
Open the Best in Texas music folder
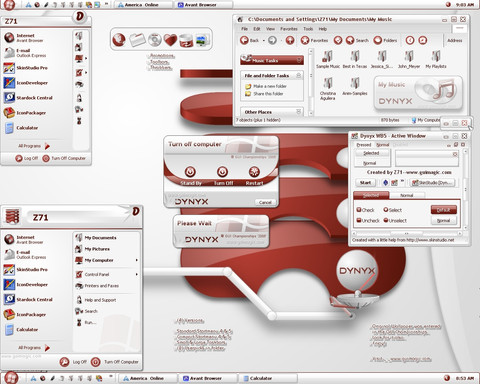point(355,60)
